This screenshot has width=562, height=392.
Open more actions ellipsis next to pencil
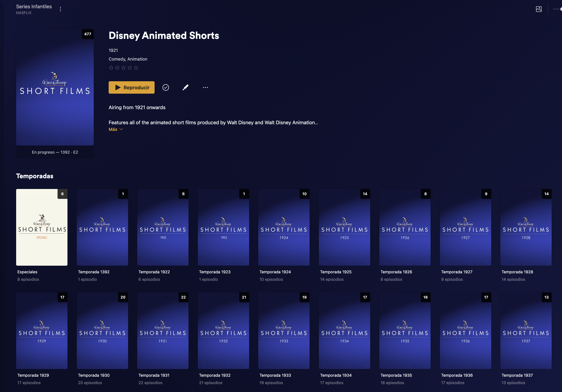[x=205, y=87]
